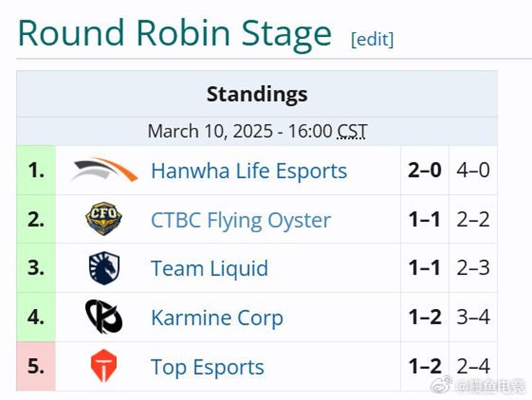Click the Team Liquid logo icon

tap(104, 268)
